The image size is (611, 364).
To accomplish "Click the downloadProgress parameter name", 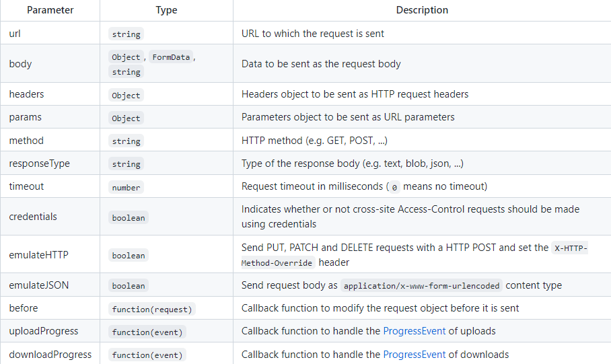I will click(x=50, y=354).
